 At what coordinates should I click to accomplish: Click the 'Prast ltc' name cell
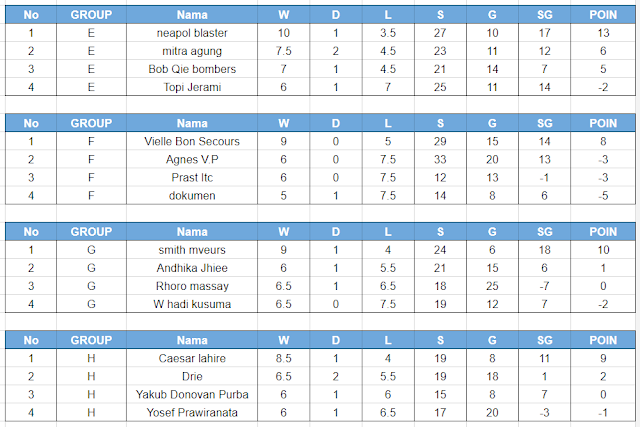click(192, 177)
